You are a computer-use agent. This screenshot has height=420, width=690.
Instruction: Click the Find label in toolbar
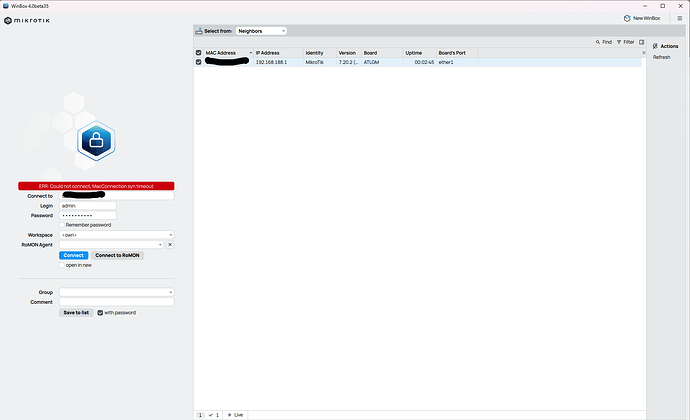coord(607,42)
